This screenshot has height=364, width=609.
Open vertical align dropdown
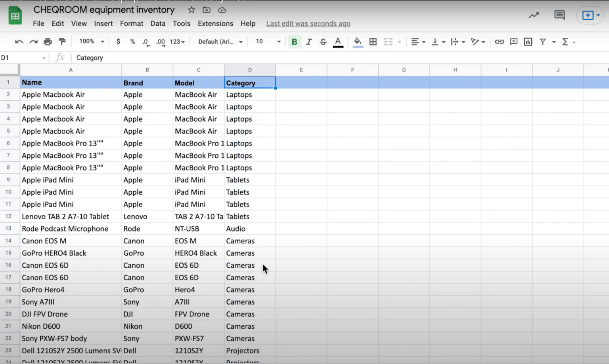click(x=438, y=42)
